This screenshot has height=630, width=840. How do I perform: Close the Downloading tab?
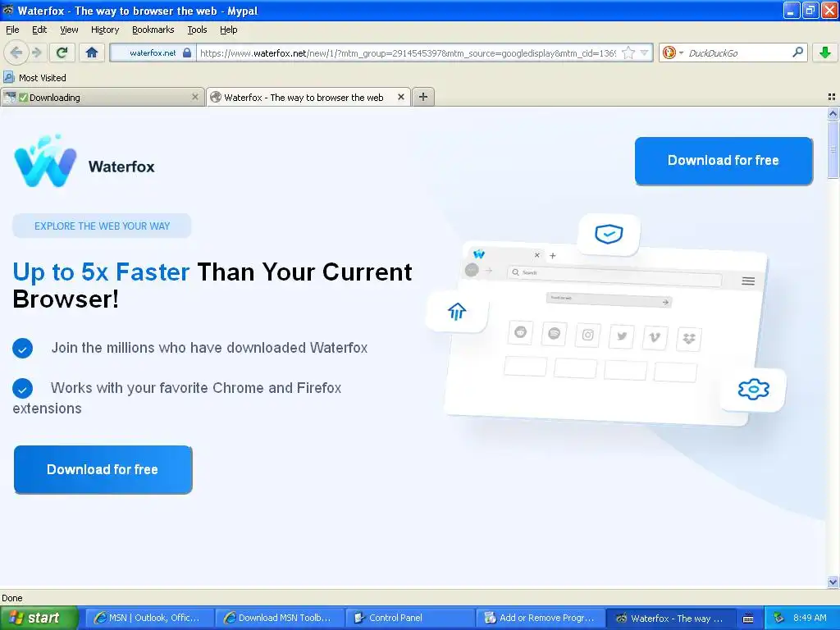(x=195, y=97)
